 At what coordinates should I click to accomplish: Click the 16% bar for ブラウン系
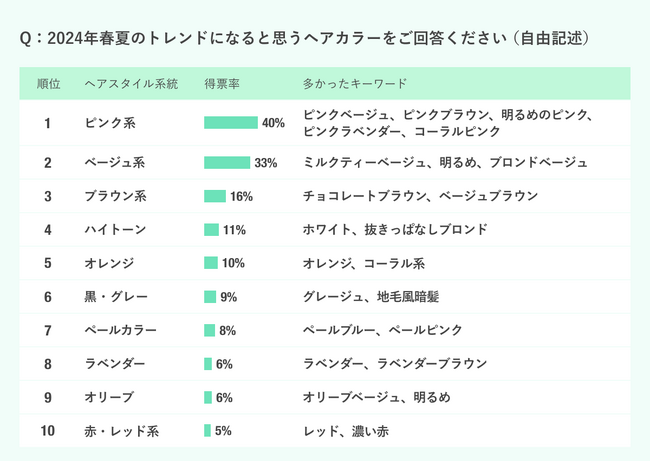click(x=215, y=196)
